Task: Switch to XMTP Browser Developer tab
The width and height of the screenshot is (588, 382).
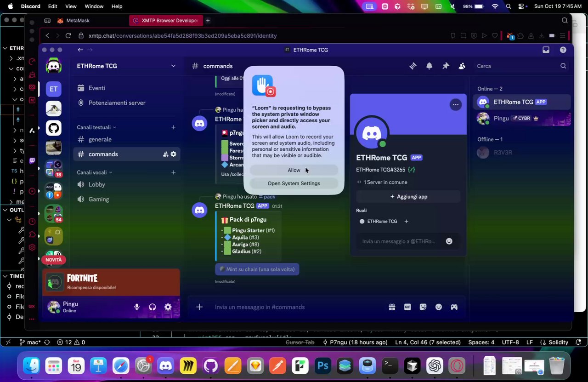Action: 165,21
